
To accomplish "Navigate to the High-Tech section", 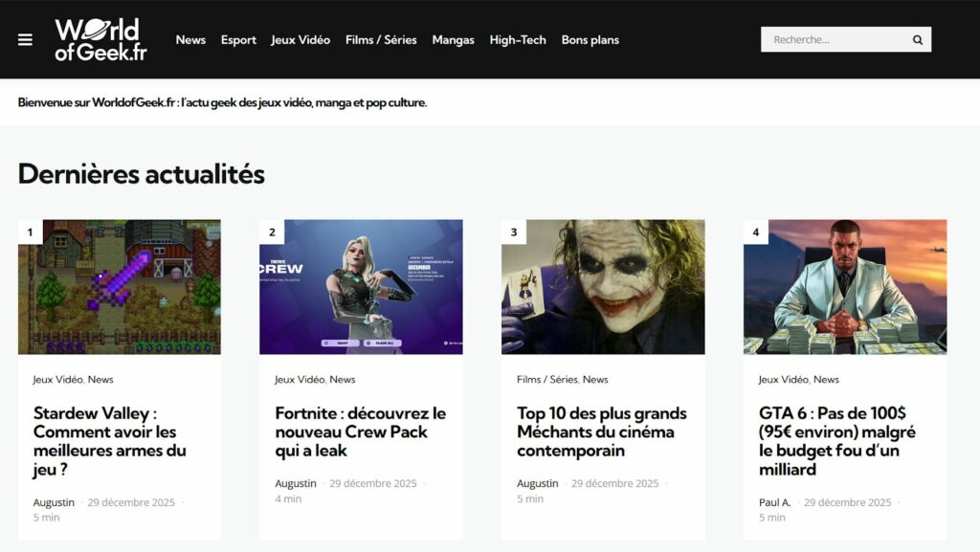I will (x=518, y=40).
